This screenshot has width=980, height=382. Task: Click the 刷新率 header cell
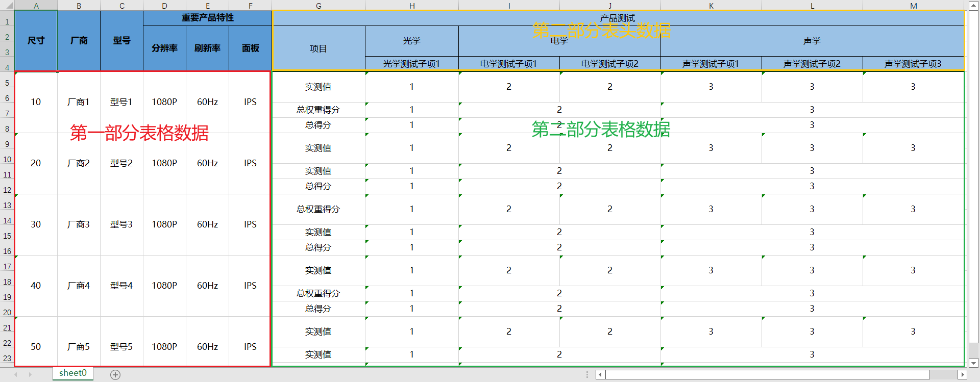pos(207,48)
